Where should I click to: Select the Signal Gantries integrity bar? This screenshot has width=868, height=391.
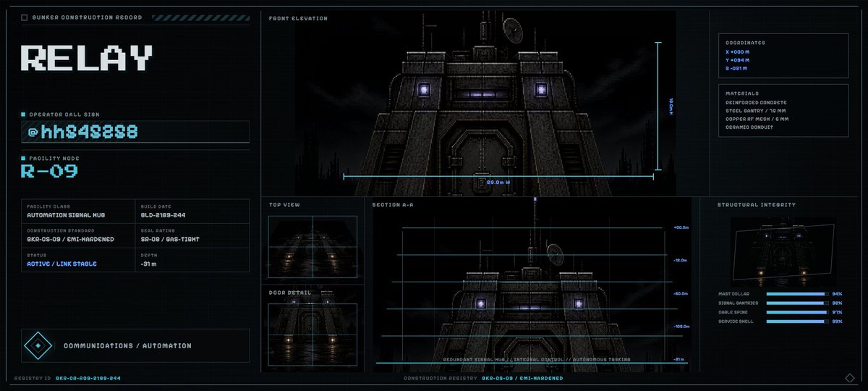(796, 303)
